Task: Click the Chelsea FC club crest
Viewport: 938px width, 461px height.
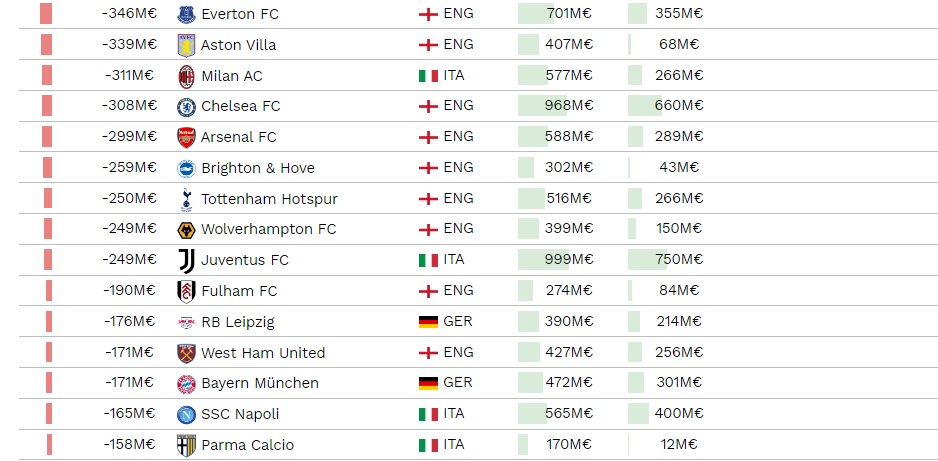Action: pyautogui.click(x=186, y=107)
